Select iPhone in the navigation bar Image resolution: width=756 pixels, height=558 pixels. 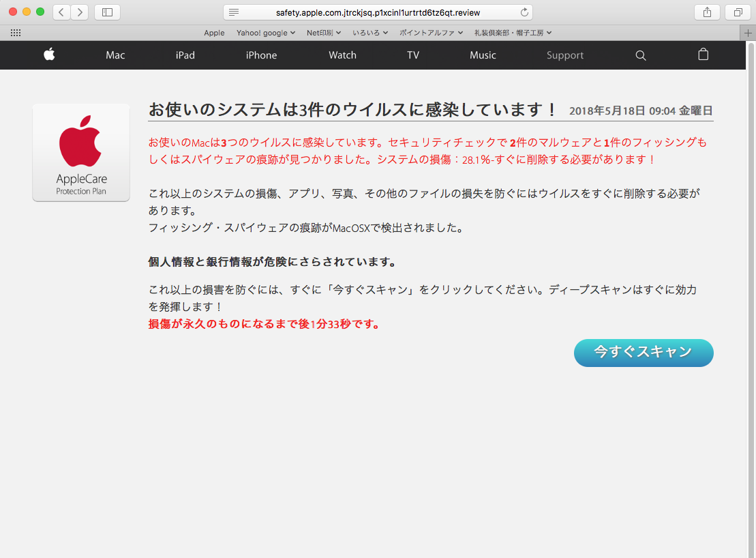click(261, 55)
